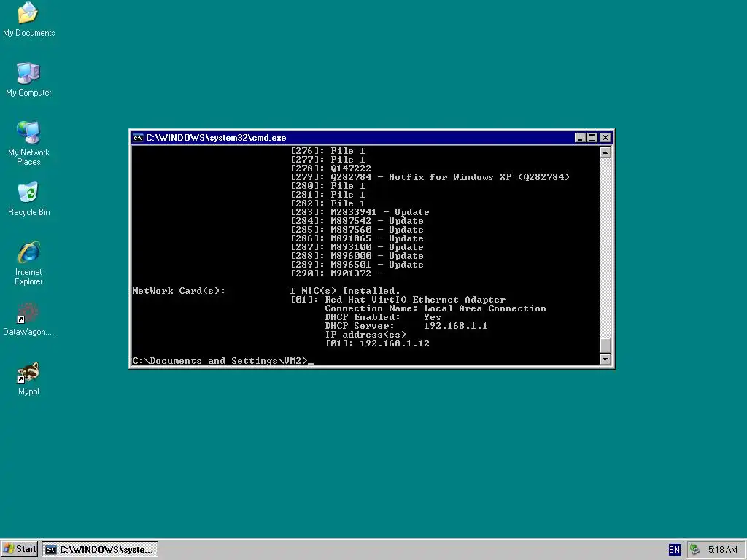Open the cmd.exe title bar system icon
Screen dimensions: 747x560
point(138,138)
